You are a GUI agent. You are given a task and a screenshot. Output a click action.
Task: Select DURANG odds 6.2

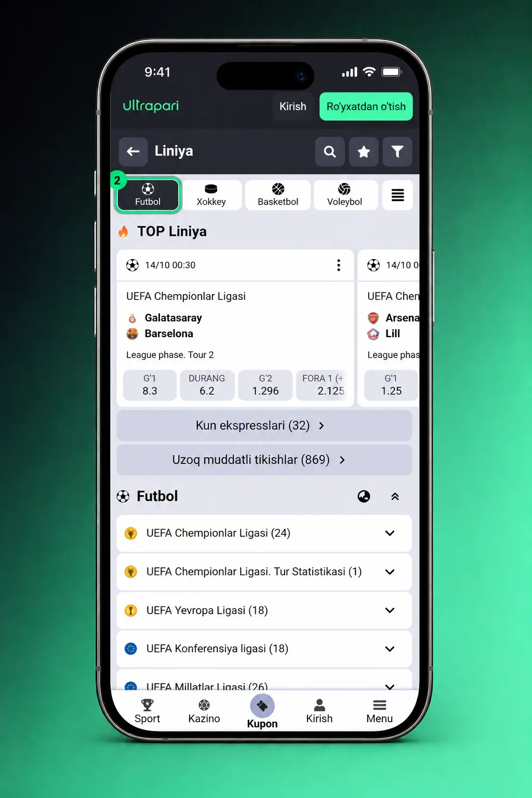pos(207,385)
